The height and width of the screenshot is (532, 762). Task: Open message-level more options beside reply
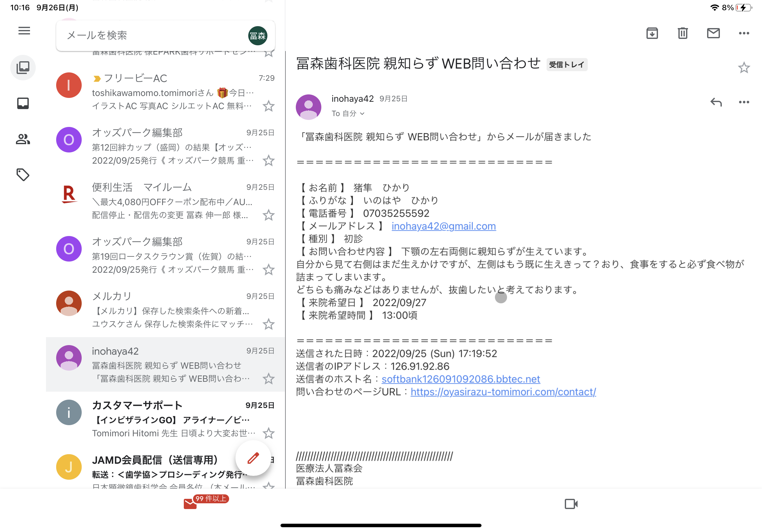(x=744, y=102)
